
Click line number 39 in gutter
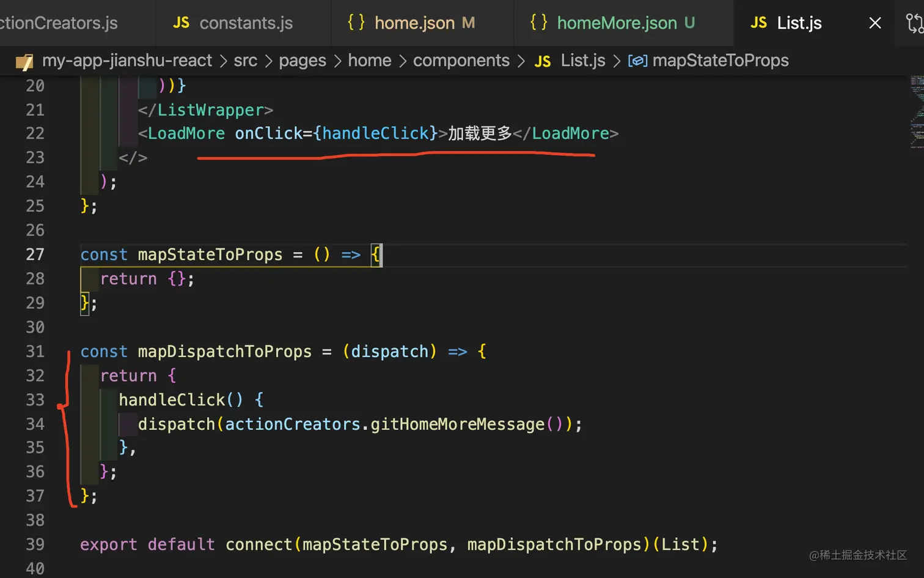pos(35,544)
